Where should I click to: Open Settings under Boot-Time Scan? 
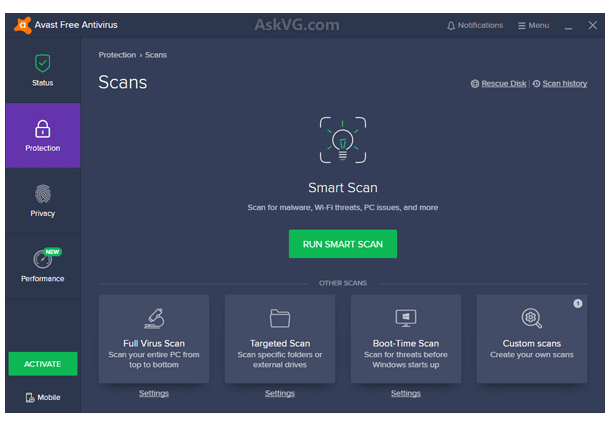click(x=406, y=393)
